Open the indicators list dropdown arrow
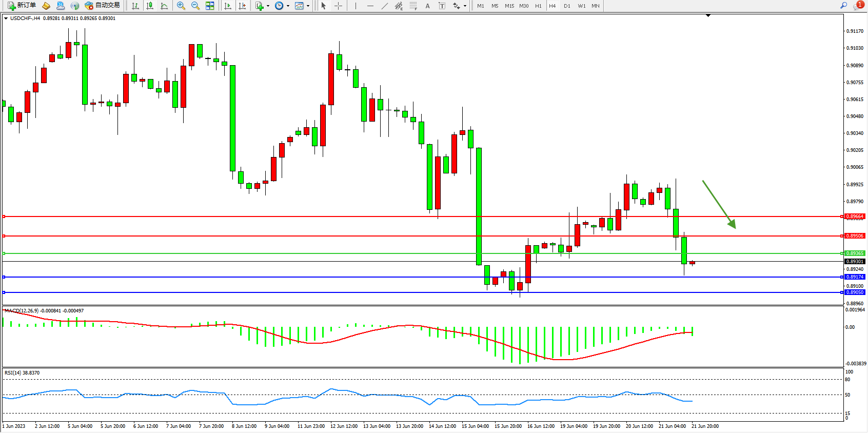This screenshot has width=868, height=433. pos(268,6)
